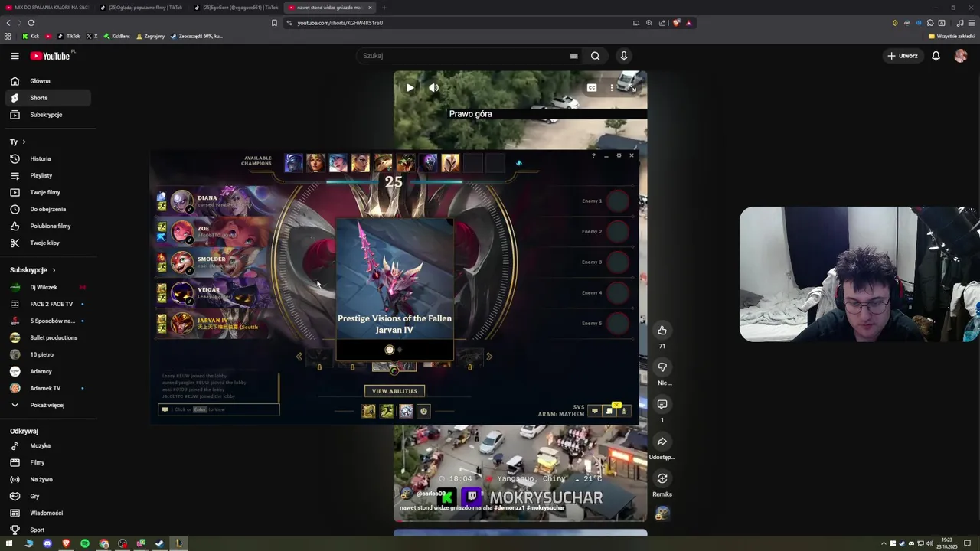Share the Short via Udostępnij

pos(662,442)
